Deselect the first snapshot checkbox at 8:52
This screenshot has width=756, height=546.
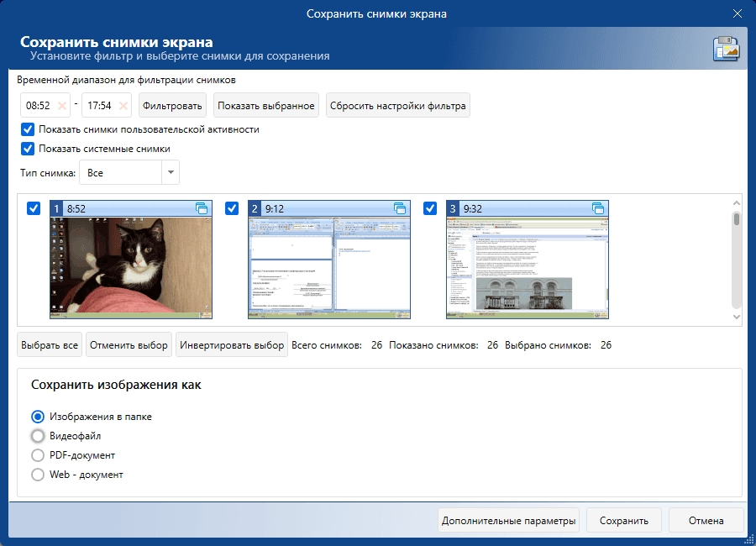[34, 208]
